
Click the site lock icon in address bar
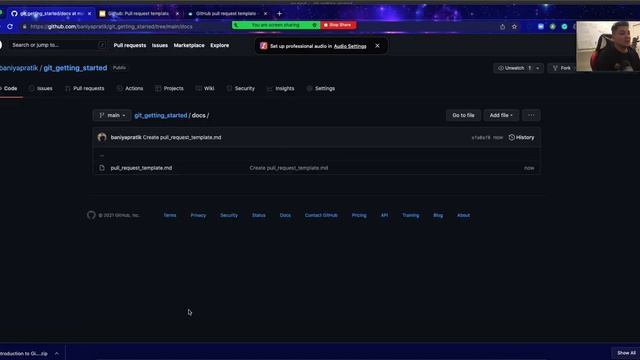[24, 27]
